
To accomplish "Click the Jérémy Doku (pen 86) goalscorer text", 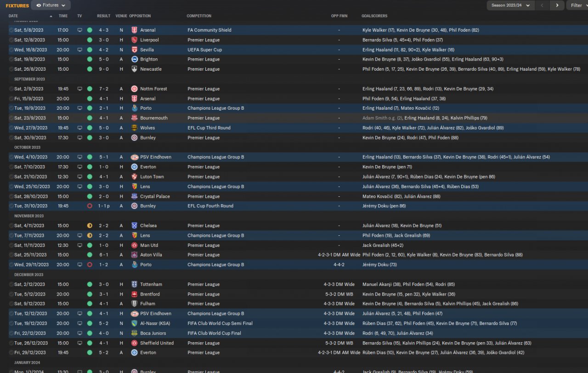I will [x=384, y=206].
